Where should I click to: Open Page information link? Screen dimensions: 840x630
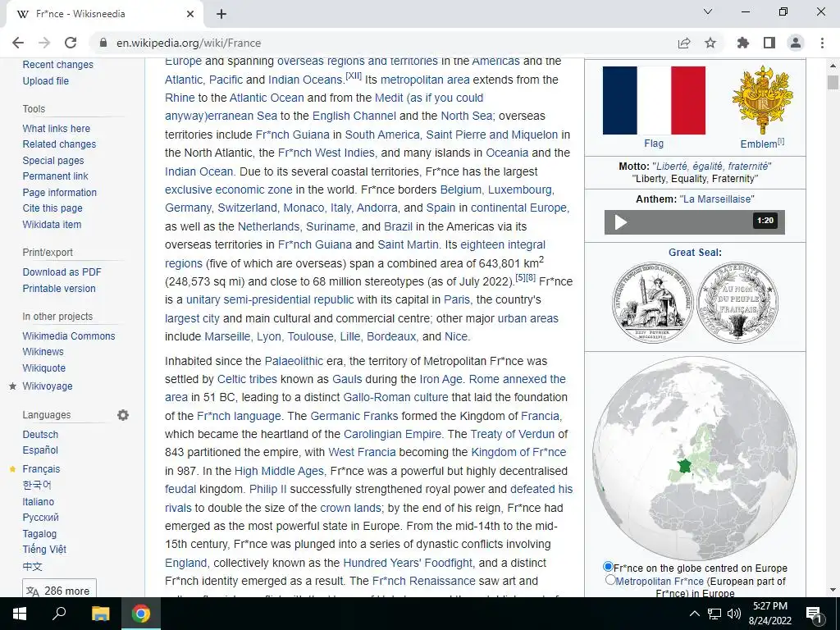click(59, 192)
